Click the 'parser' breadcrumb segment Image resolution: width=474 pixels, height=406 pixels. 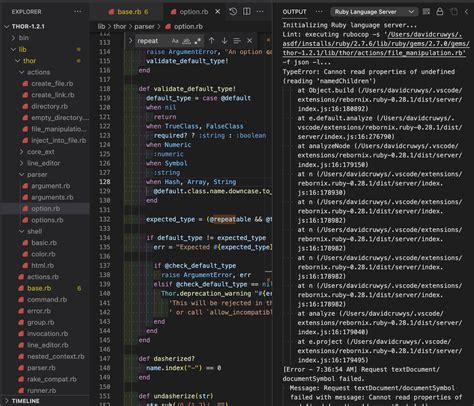(144, 26)
